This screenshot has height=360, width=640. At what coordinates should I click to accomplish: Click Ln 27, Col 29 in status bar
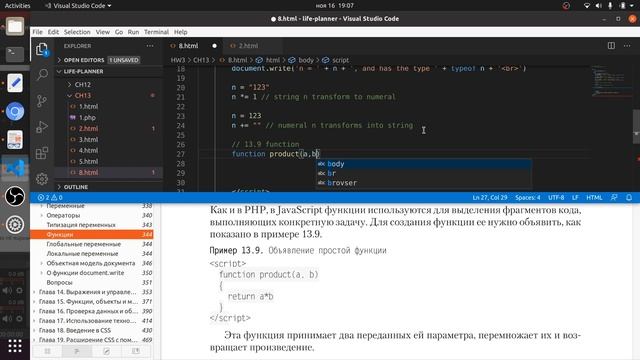490,198
